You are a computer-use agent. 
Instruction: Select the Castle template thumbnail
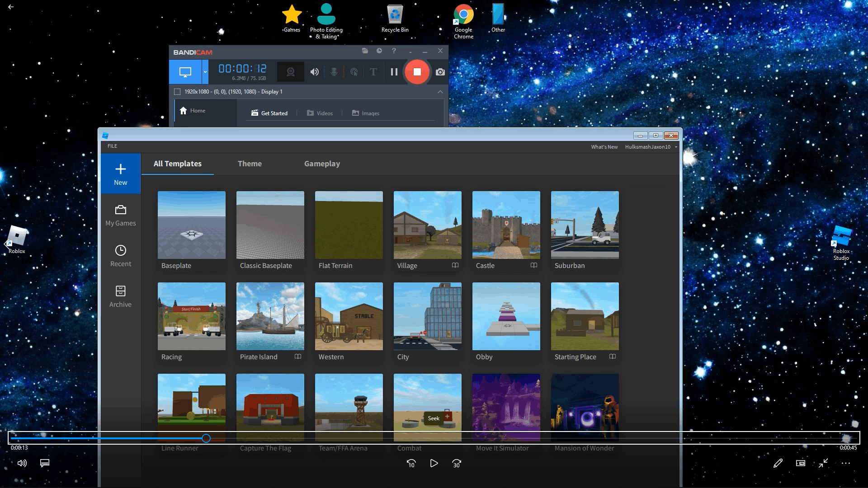(x=506, y=225)
